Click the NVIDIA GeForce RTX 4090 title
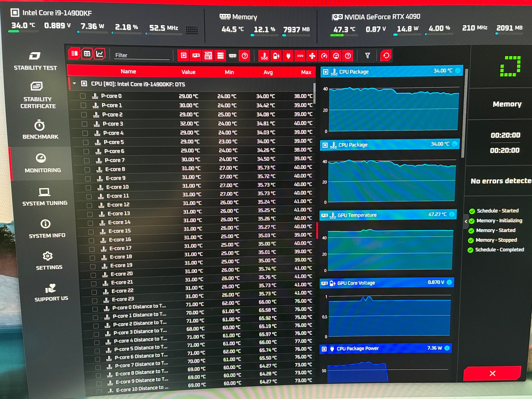 point(382,17)
